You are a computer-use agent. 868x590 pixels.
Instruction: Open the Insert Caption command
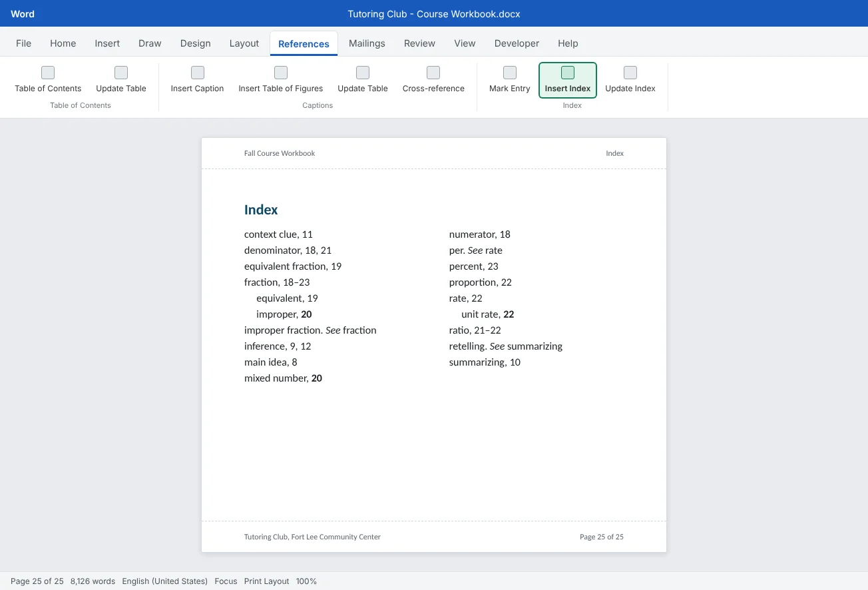(x=197, y=80)
